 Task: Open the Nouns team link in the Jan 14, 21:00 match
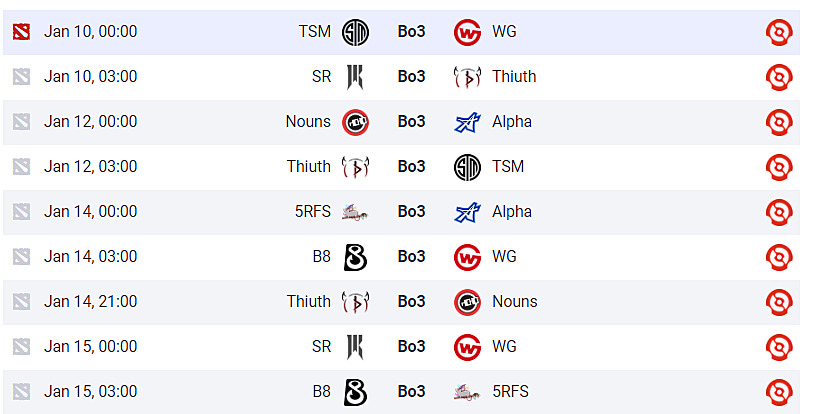[x=515, y=302]
